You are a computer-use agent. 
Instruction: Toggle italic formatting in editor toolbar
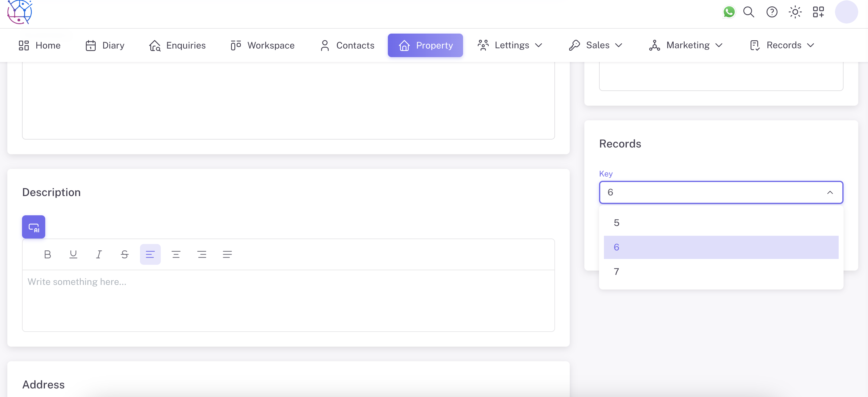click(99, 255)
